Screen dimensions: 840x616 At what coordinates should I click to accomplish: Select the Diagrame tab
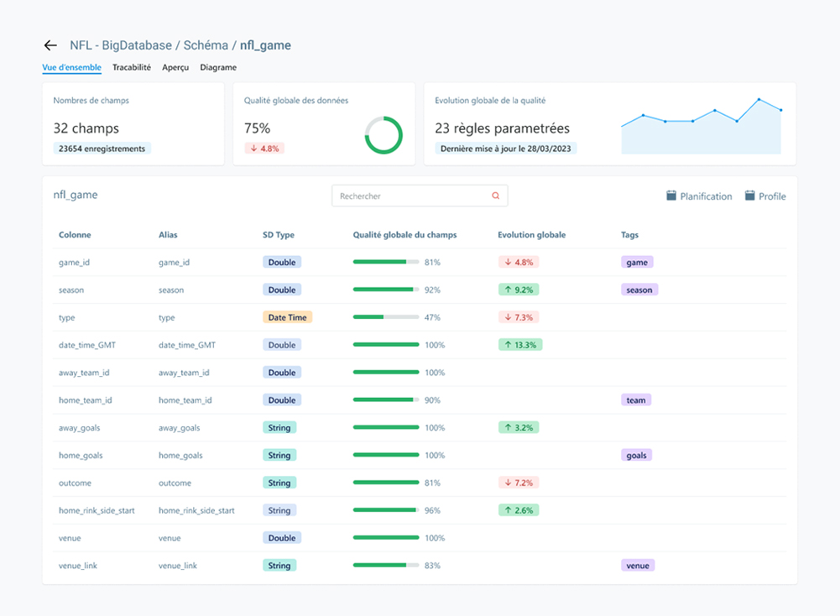[x=218, y=67]
